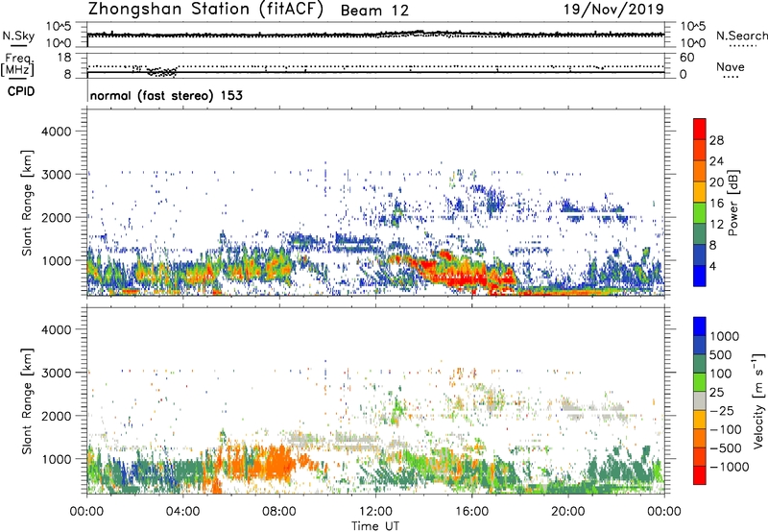
Task: Pick the red bottom velocity colorbar segment
Action: click(700, 475)
